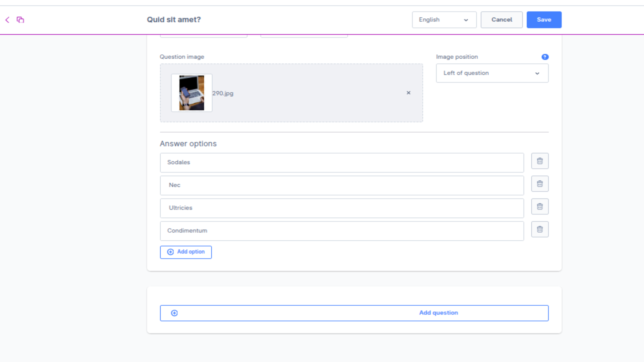Click the Image position help icon
Image resolution: width=644 pixels, height=362 pixels.
pyautogui.click(x=545, y=57)
